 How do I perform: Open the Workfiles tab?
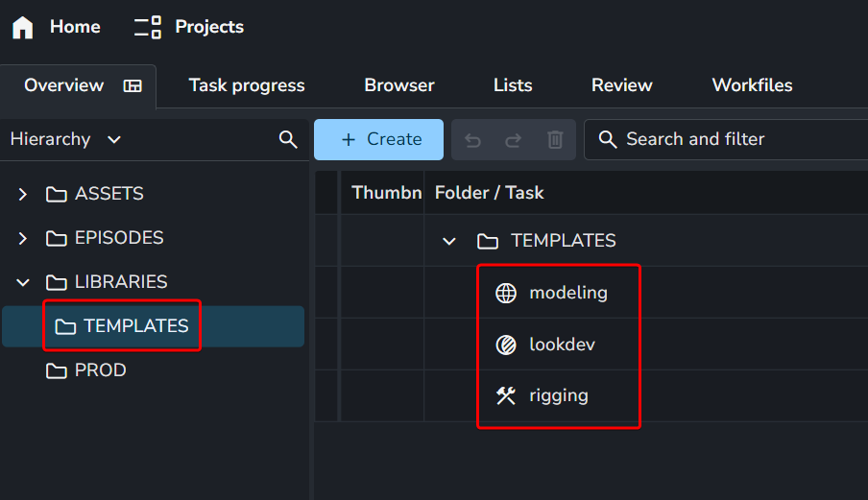752,85
